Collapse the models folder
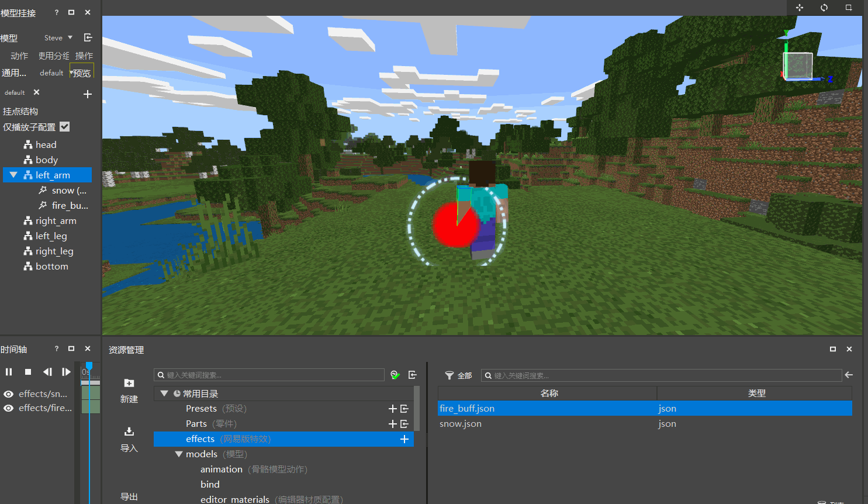The height and width of the screenshot is (504, 868). point(179,454)
